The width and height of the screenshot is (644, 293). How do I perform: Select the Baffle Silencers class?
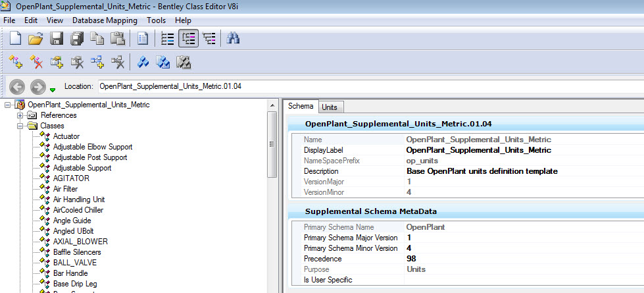point(77,252)
